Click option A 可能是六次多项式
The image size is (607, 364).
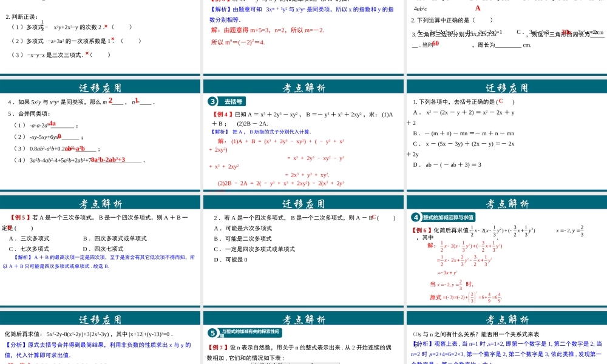(243, 229)
